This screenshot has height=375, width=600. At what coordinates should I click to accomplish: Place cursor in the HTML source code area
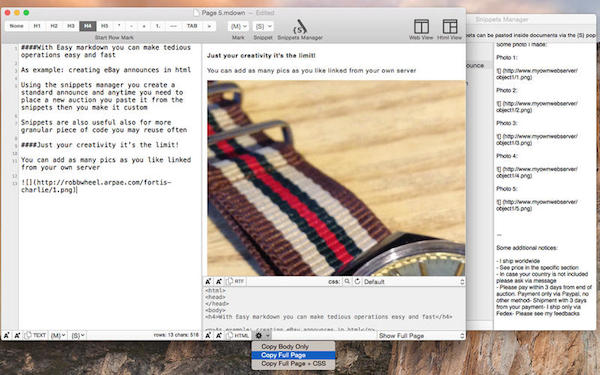(x=334, y=308)
